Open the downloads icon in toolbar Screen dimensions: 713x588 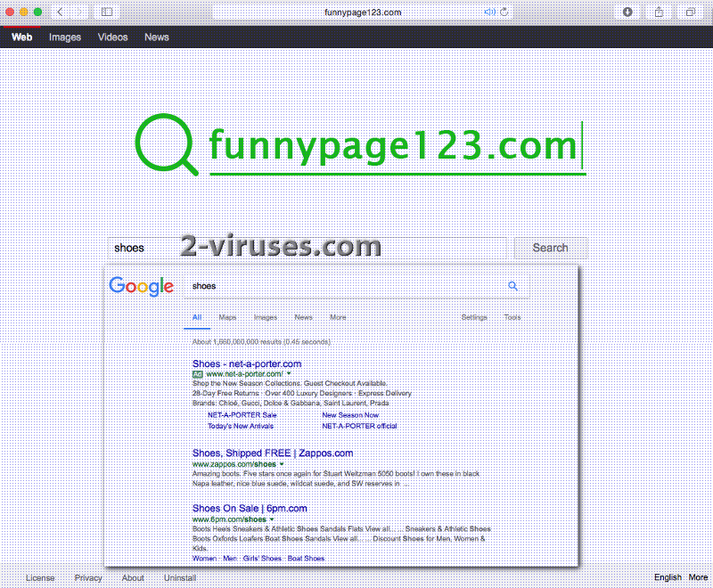tap(627, 12)
